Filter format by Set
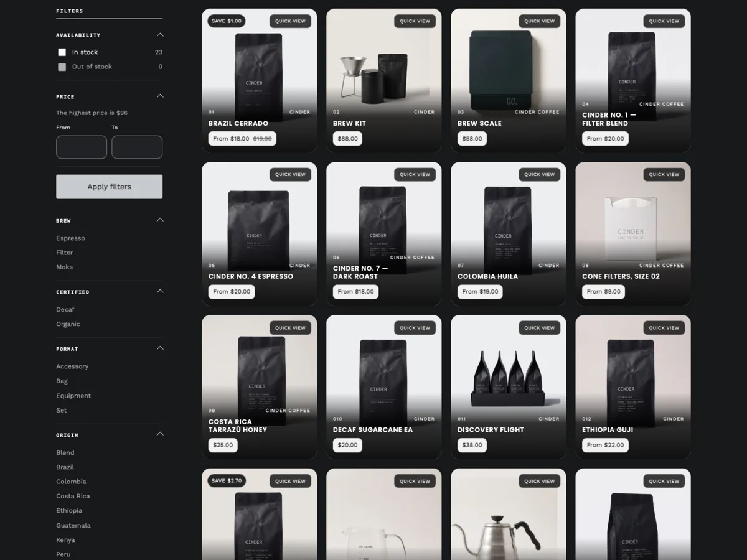 coord(62,411)
